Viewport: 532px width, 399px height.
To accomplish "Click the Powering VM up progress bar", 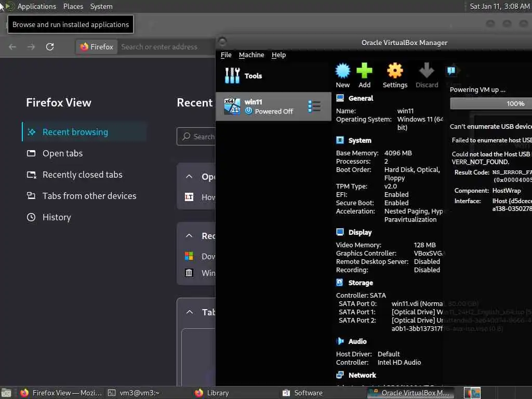I will tap(491, 103).
